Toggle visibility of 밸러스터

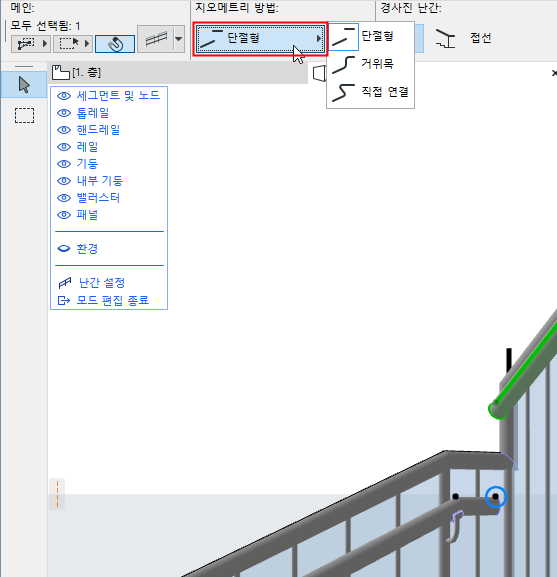click(x=64, y=198)
